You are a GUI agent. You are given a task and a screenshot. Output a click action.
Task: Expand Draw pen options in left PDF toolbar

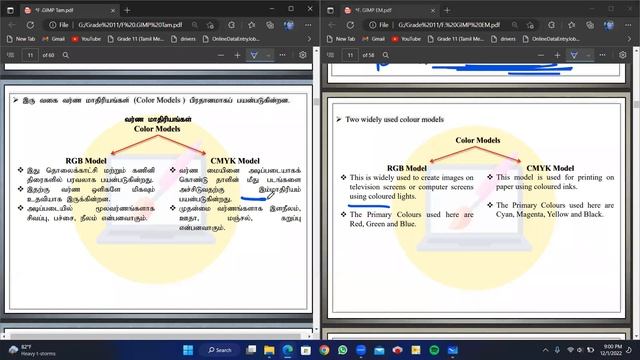268,55
